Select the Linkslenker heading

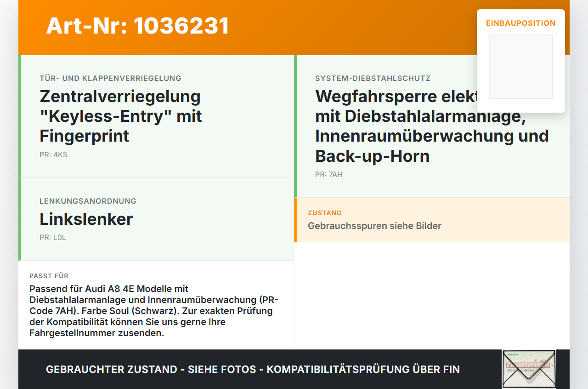(86, 219)
